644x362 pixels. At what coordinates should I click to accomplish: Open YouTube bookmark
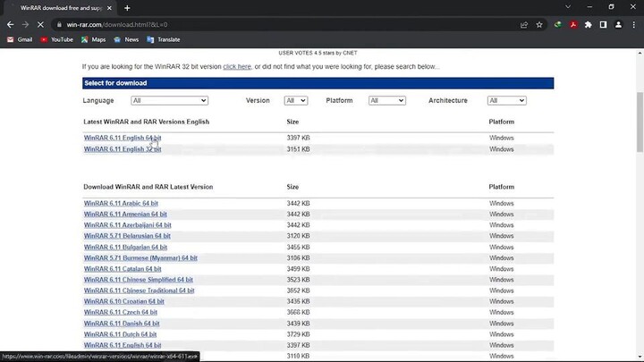56,40
